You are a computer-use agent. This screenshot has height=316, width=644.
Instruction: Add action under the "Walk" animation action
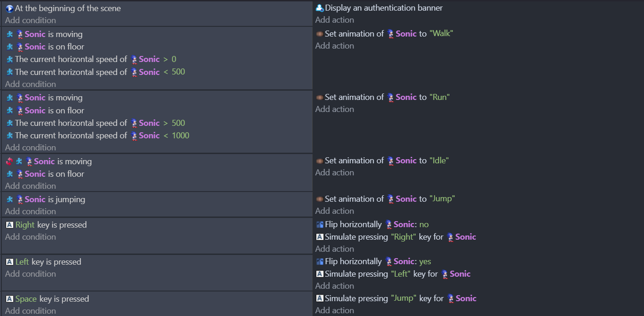[x=335, y=46]
